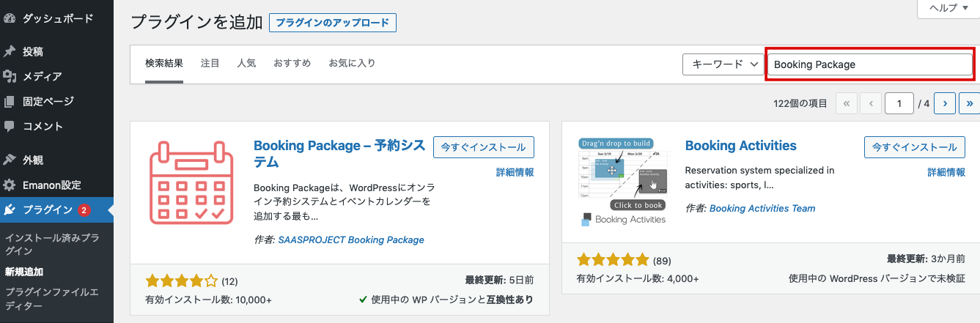Go to インストール済みプラグイン submenu
Screen dimensions: 980x323
[52, 245]
